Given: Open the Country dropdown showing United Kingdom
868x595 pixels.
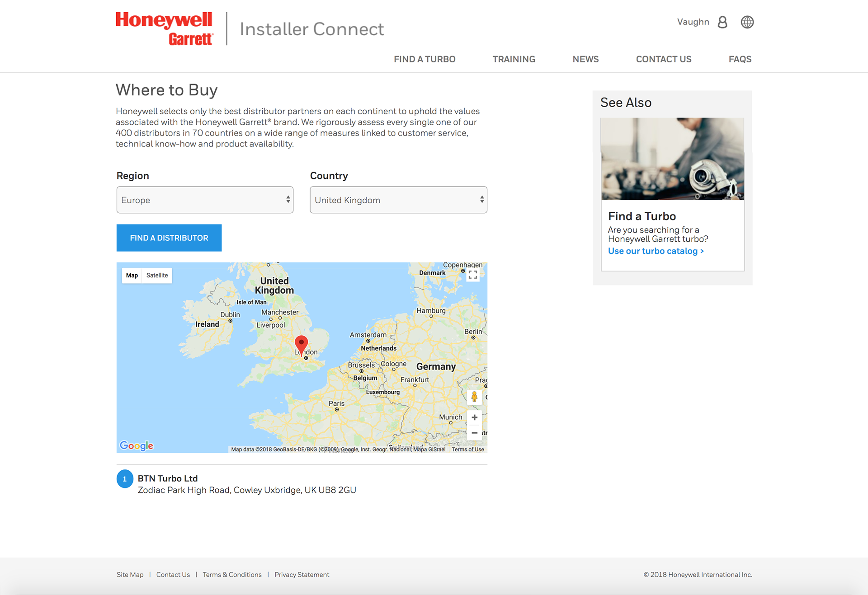Looking at the screenshot, I should [x=398, y=200].
